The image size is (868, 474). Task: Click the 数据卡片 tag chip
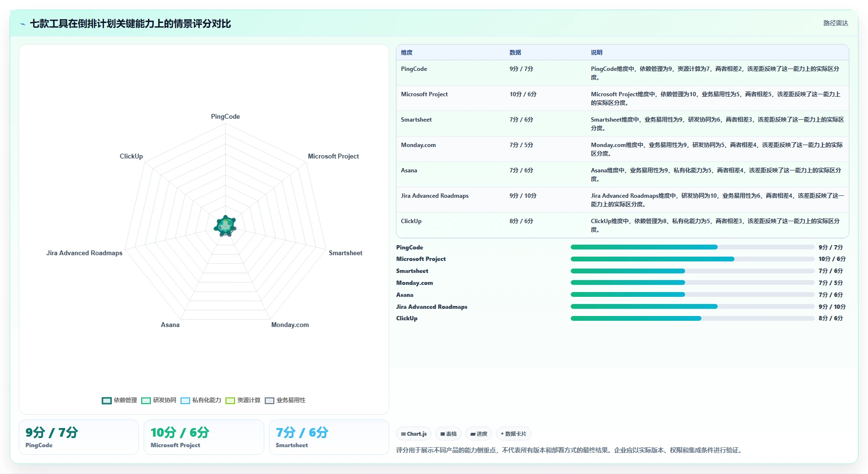point(513,434)
